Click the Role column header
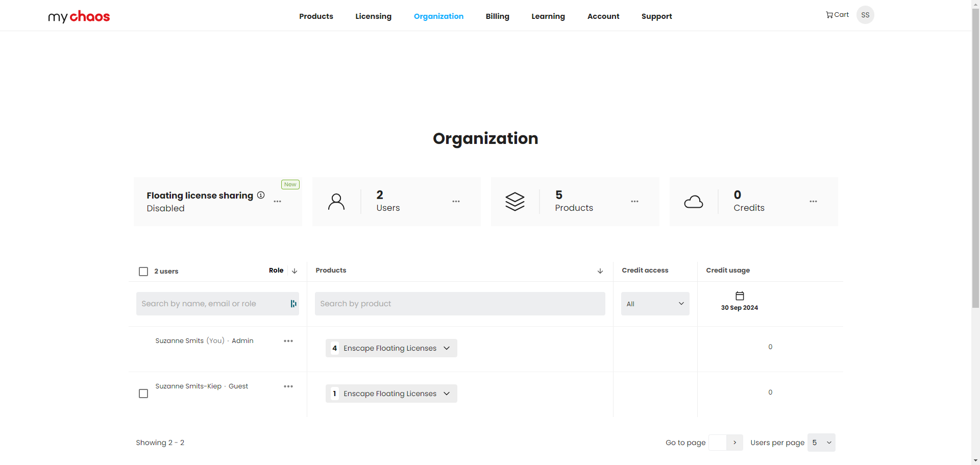 (x=276, y=271)
